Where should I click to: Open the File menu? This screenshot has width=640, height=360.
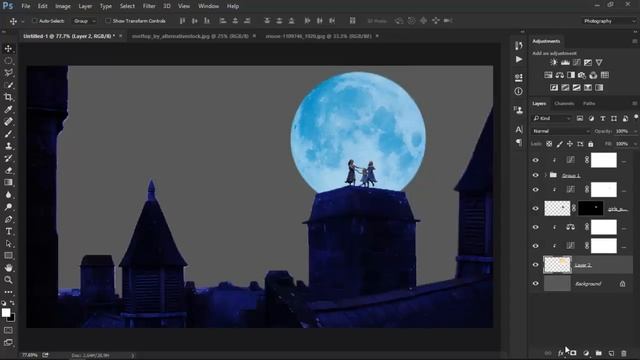(26, 6)
